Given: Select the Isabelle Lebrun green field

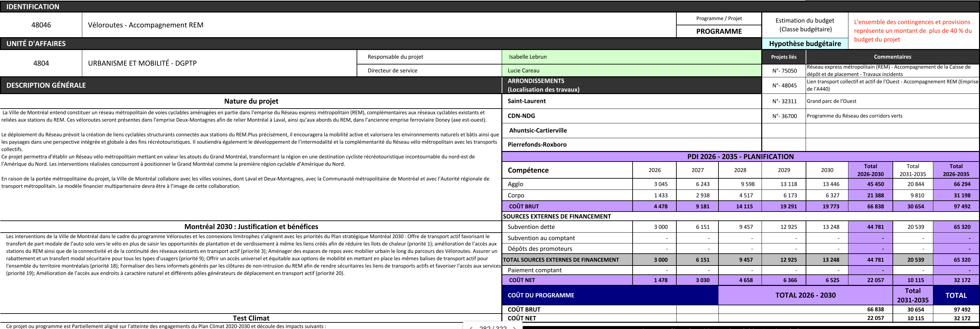Looking at the screenshot, I should coord(631,57).
